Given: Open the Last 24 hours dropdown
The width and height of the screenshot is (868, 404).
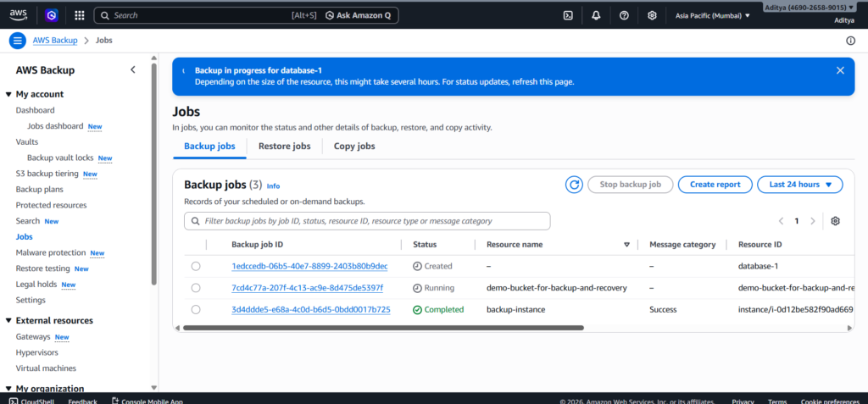Looking at the screenshot, I should (800, 185).
